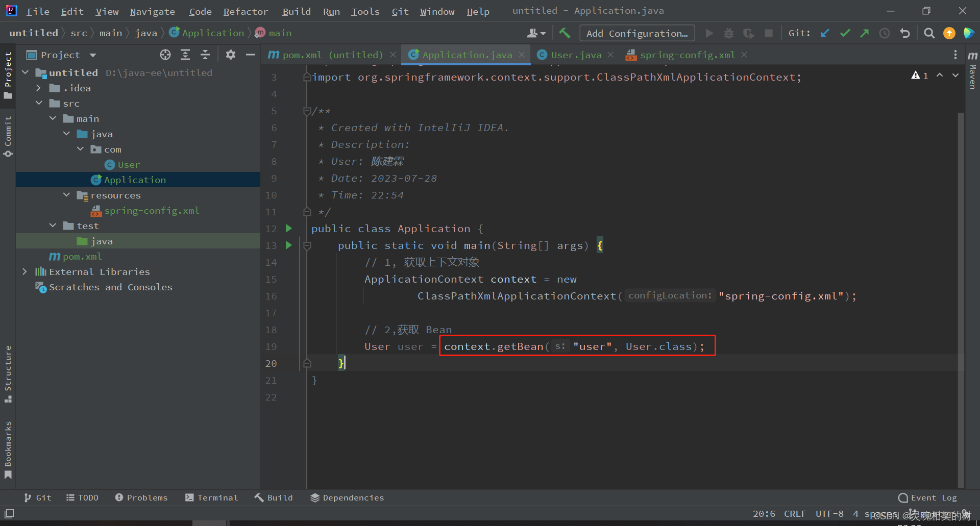Image resolution: width=980 pixels, height=526 pixels.
Task: Click the Run arrow in the toolbar
Action: click(709, 33)
